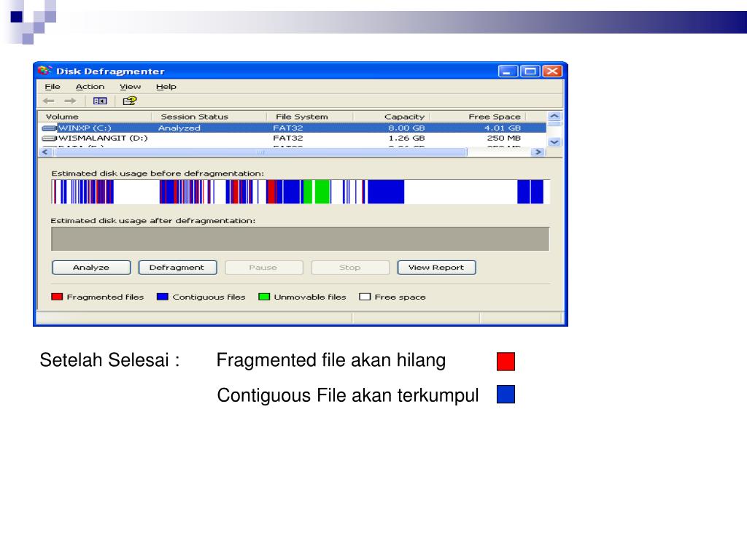Open the Help toolbar icon
747x560 pixels.
[x=130, y=101]
